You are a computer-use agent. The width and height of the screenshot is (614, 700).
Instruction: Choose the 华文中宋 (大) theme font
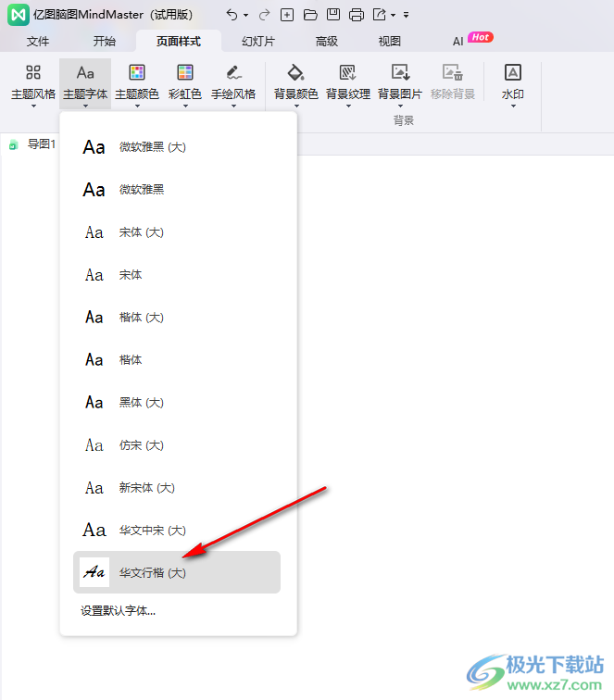[177, 530]
